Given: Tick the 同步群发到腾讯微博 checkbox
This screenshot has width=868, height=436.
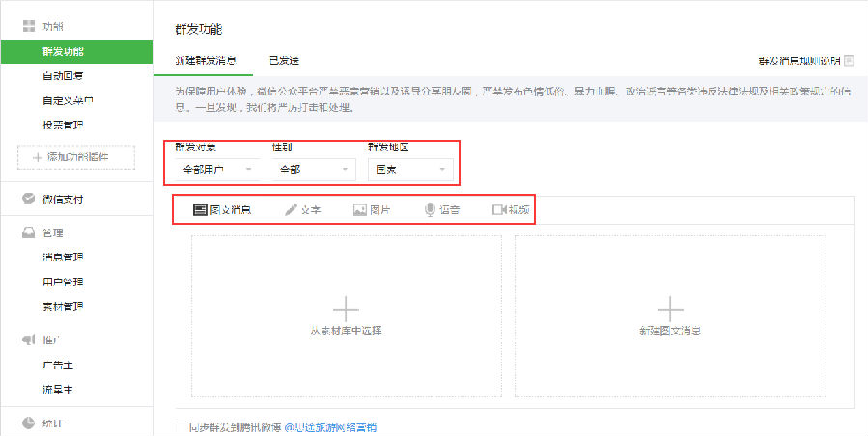Looking at the screenshot, I should [x=182, y=426].
